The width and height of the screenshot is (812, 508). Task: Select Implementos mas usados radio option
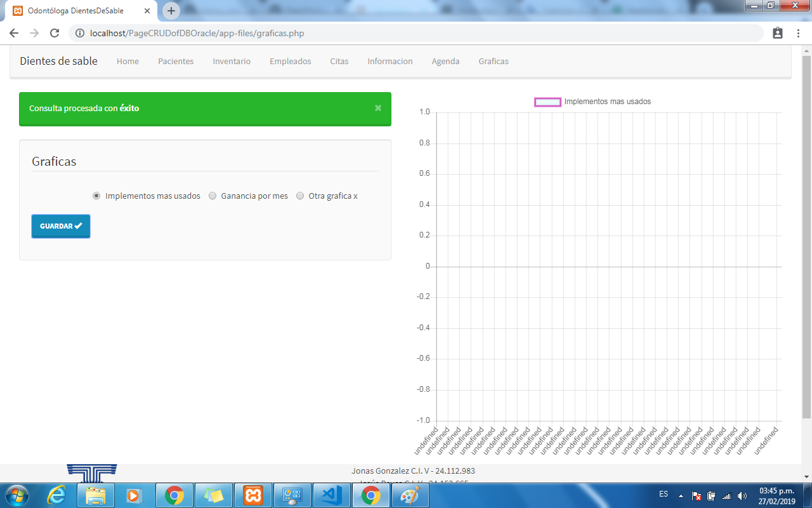click(96, 196)
